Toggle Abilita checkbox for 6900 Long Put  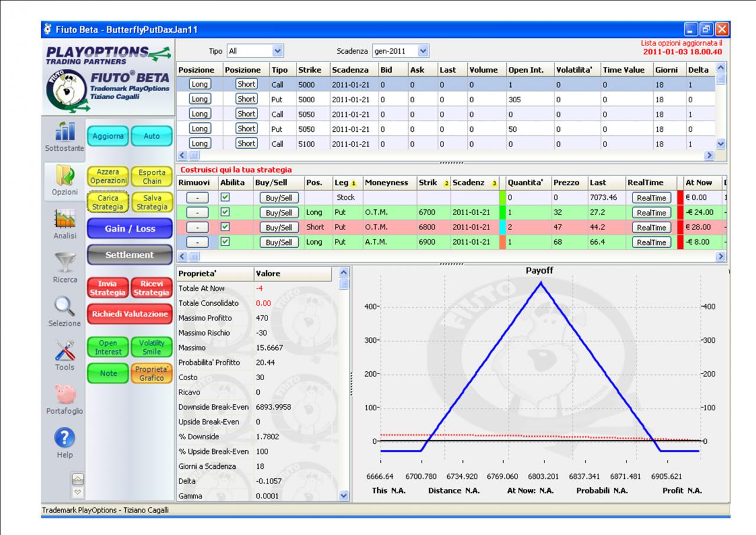click(x=224, y=241)
